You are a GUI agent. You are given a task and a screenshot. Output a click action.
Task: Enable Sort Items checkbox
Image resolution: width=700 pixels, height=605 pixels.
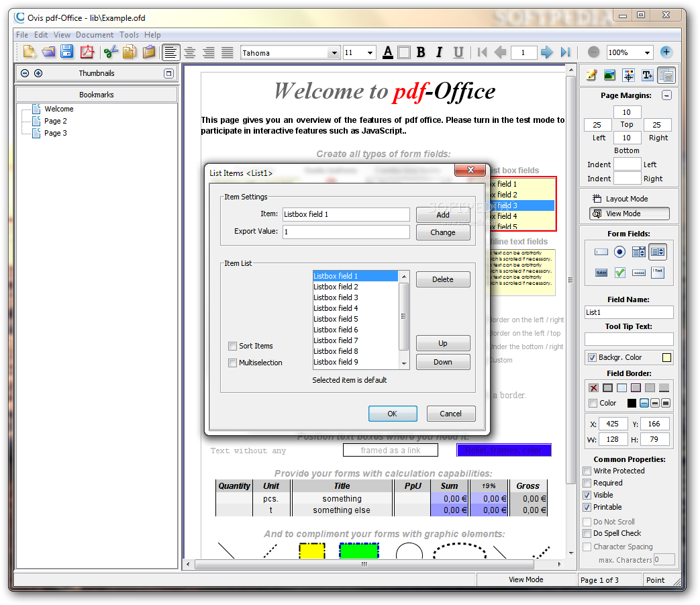click(x=232, y=346)
